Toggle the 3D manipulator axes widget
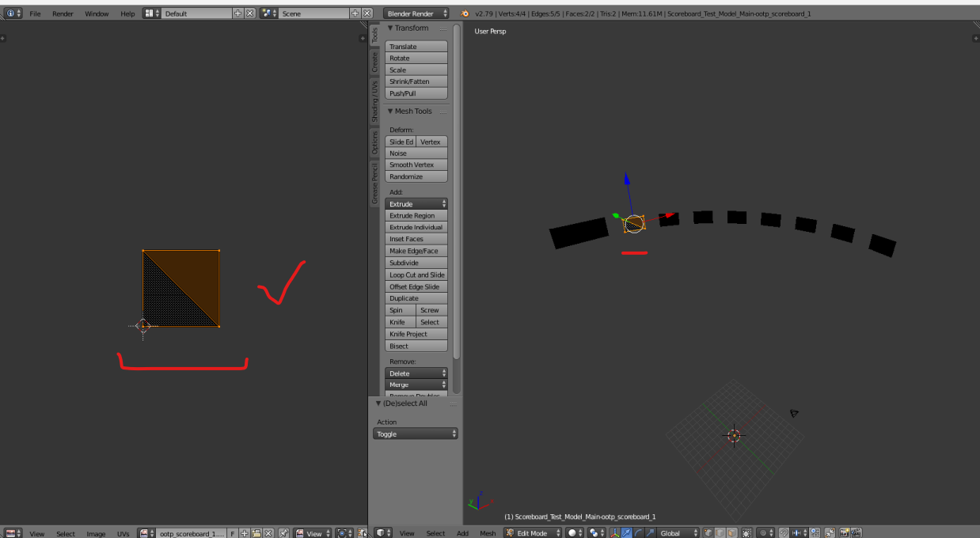Viewport: 980px width, 538px height. point(614,533)
